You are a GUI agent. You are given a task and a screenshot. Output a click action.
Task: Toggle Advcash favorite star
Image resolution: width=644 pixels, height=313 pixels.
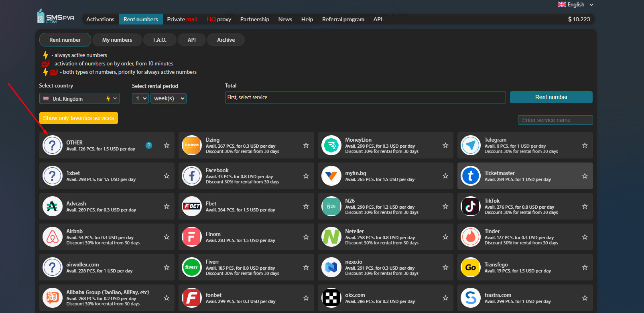pyautogui.click(x=167, y=206)
